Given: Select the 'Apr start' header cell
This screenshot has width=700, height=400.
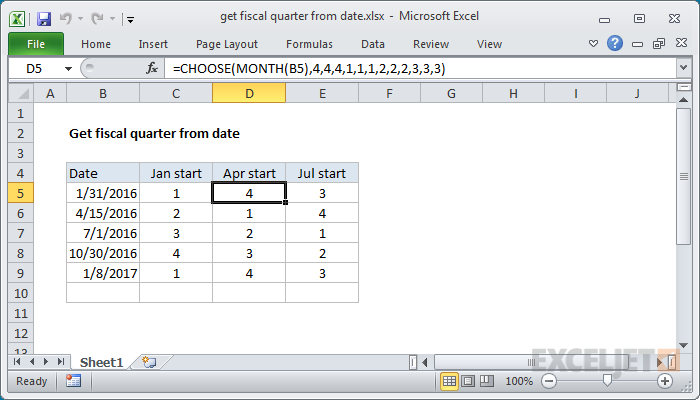Looking at the screenshot, I should click(249, 173).
